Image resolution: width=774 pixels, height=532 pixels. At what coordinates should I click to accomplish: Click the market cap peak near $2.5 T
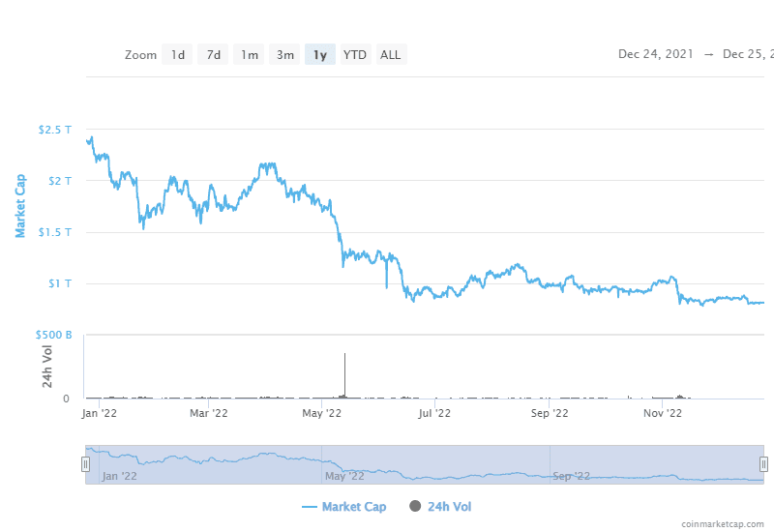pos(91,137)
